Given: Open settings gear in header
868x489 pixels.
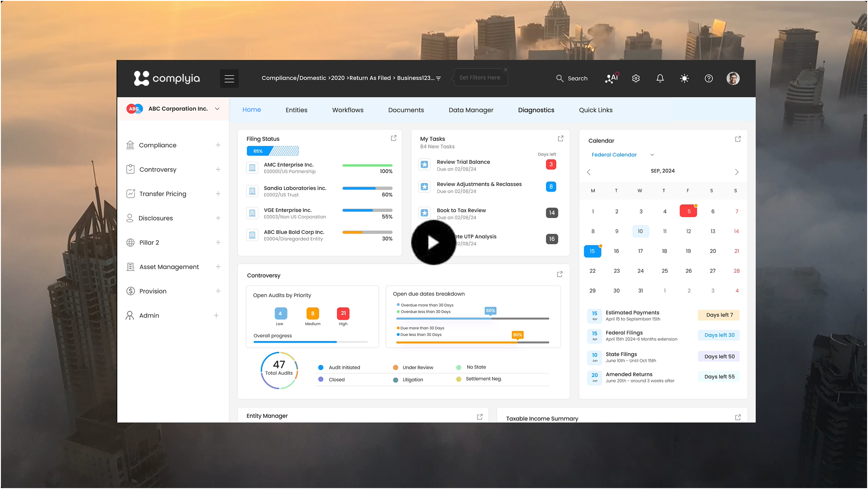Looking at the screenshot, I should [636, 78].
